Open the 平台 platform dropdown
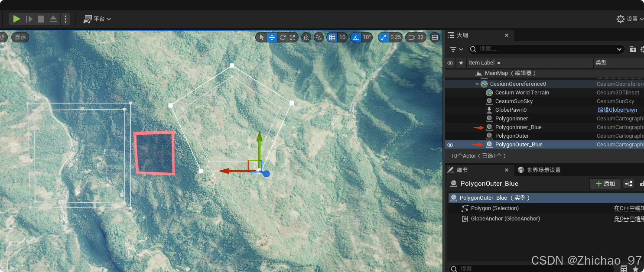The width and height of the screenshot is (644, 272). [97, 19]
